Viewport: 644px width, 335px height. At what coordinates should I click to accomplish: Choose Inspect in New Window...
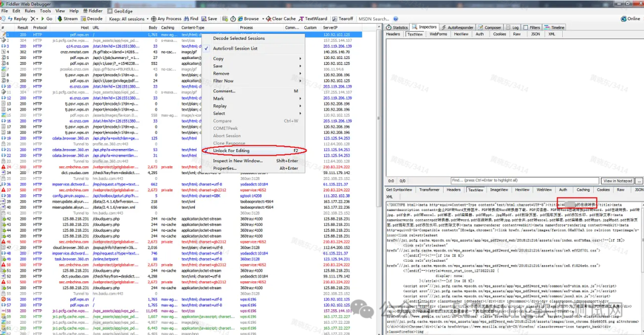(253, 161)
